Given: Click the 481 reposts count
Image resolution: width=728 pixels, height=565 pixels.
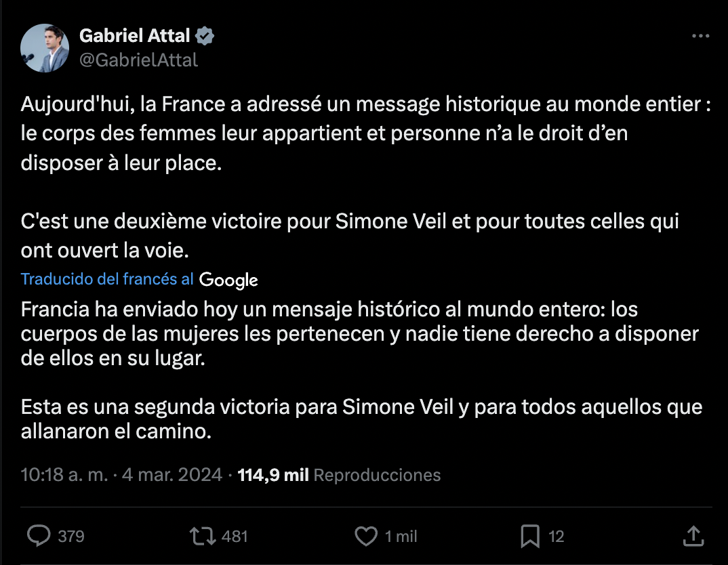Looking at the screenshot, I should 235,537.
